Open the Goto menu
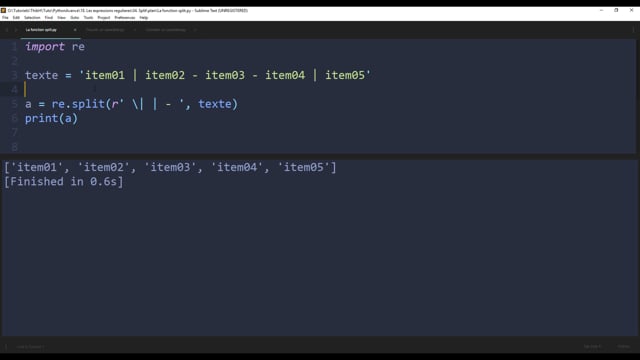640x360 pixels. (74, 18)
